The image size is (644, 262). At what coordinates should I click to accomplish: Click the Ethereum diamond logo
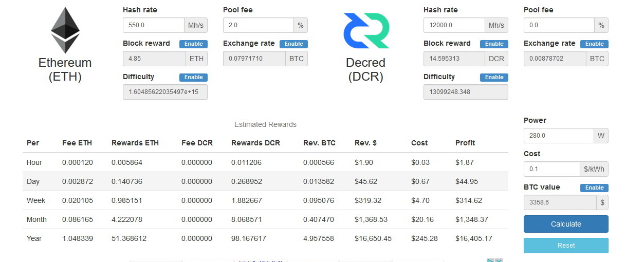click(x=65, y=30)
